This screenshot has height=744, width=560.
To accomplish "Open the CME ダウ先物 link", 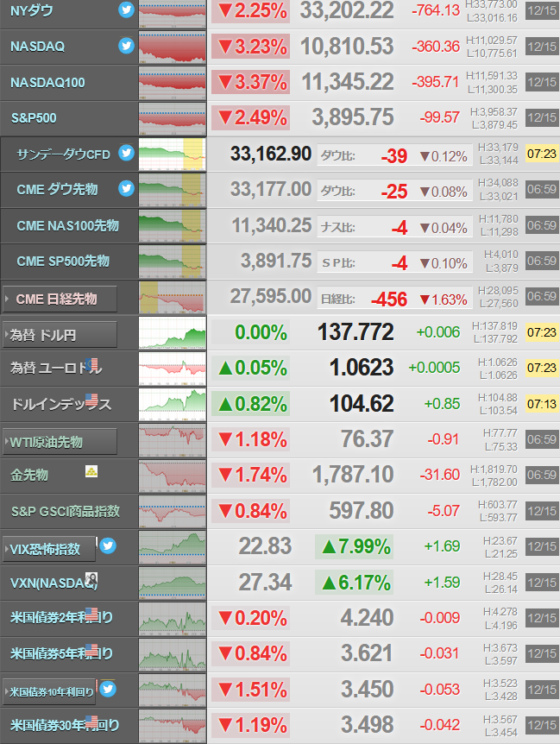I will click(x=57, y=189).
